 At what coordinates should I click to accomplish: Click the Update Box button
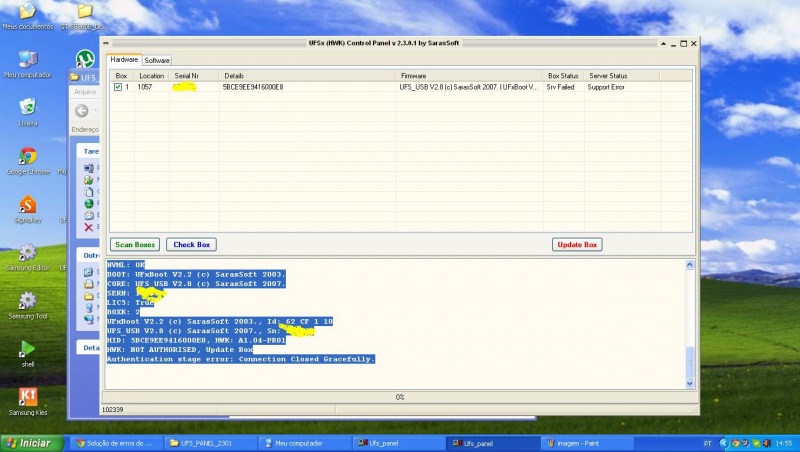(x=577, y=245)
